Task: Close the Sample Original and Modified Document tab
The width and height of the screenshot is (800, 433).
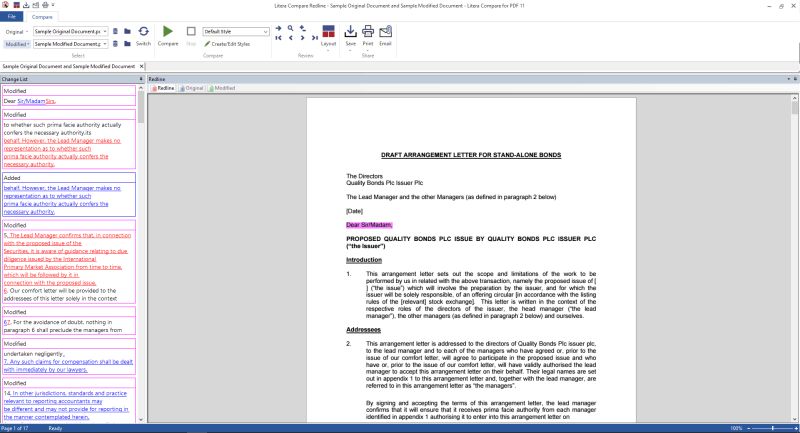Action: (x=142, y=66)
